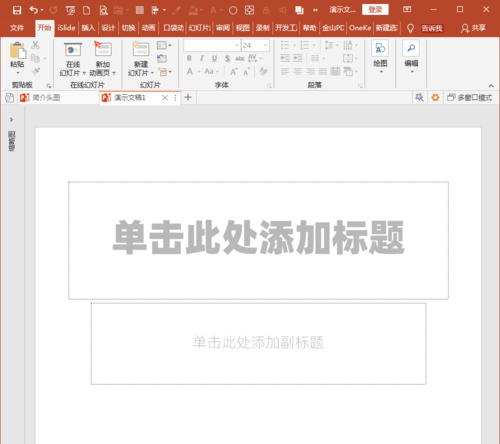Screen dimensions: 500x444
Task: Click the 多窗口模式 multi-window mode button
Action: click(469, 98)
